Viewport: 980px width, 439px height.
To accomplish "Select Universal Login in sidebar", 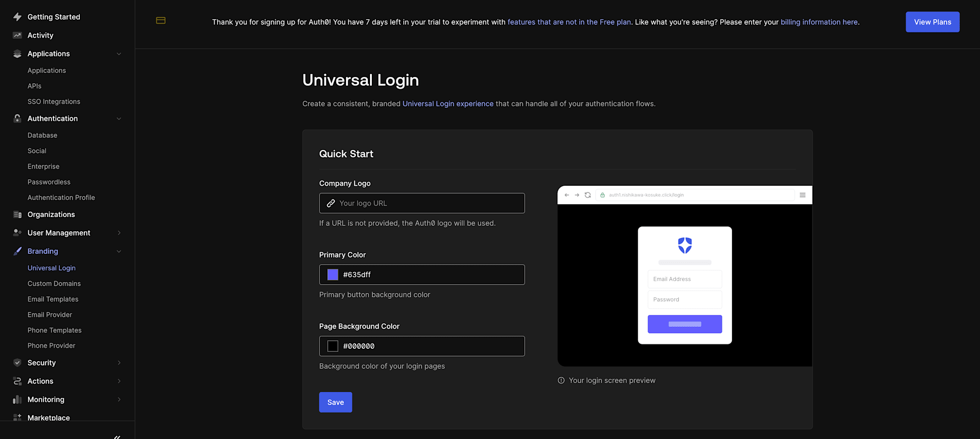I will (x=51, y=268).
